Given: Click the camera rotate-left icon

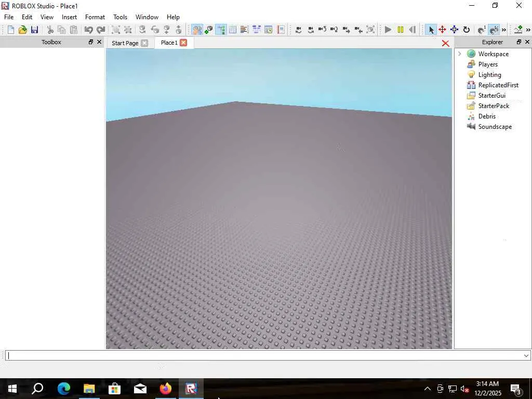Looking at the screenshot, I should [299, 30].
